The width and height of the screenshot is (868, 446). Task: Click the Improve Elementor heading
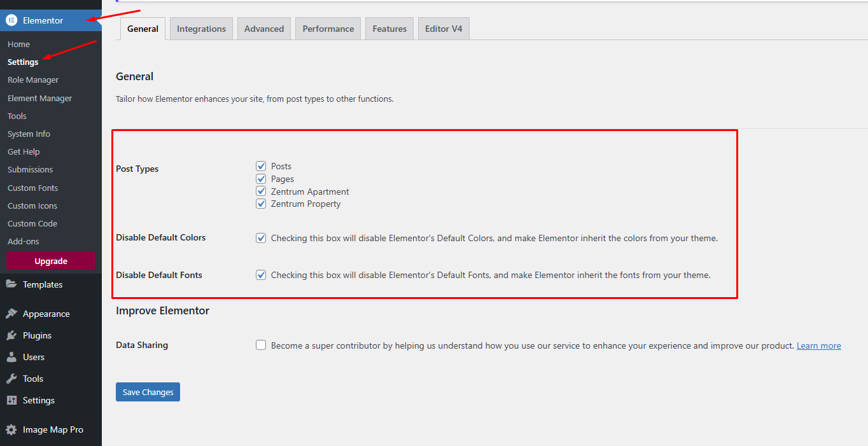tap(162, 310)
